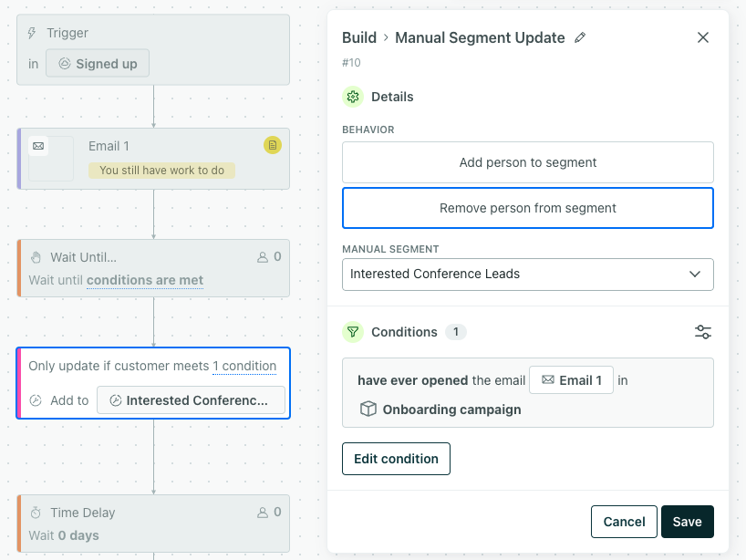This screenshot has width=746, height=560.
Task: Click the dropdown chevron for Interested Conference Leads
Action: [695, 274]
